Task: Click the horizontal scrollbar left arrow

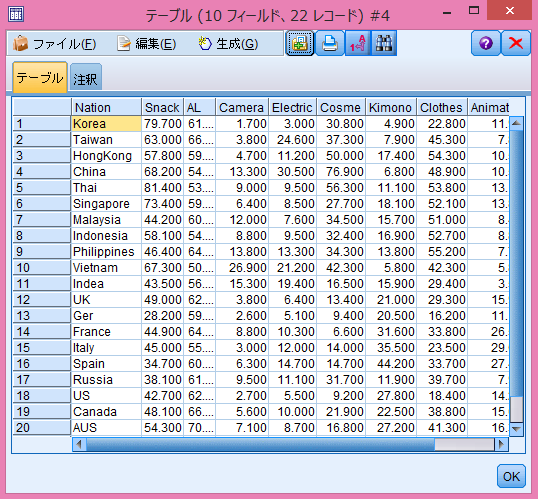Action: click(x=79, y=445)
